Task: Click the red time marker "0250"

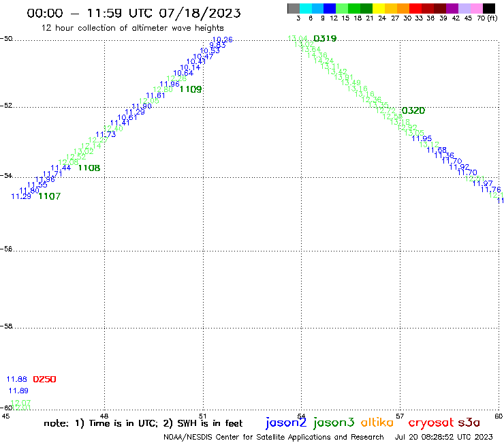Action: [x=45, y=380]
